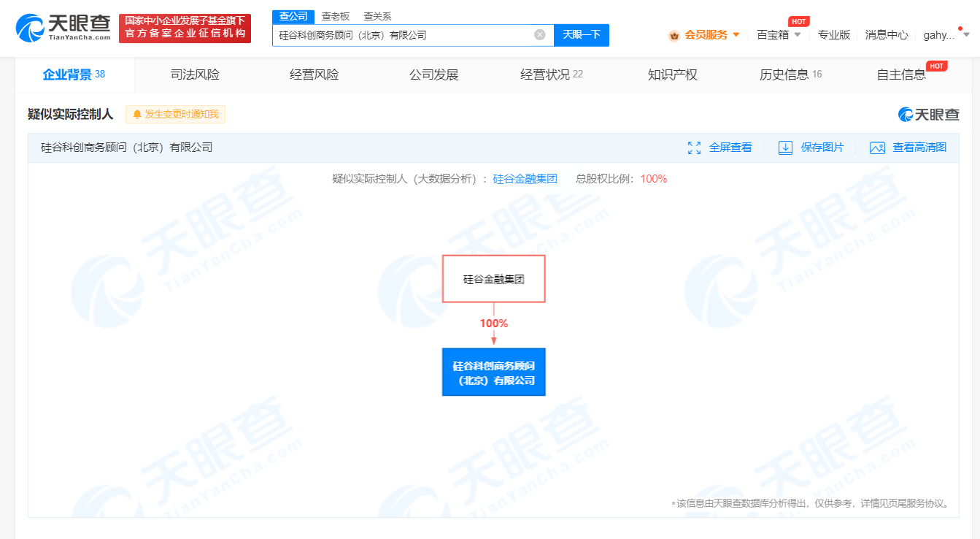Clear the search box with the X icon
This screenshot has width=980, height=539.
point(540,34)
